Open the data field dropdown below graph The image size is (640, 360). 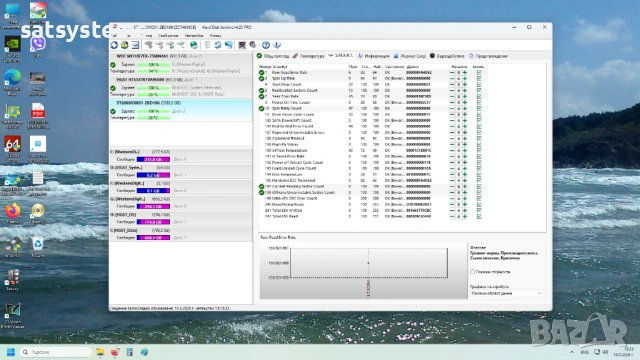pyautogui.click(x=506, y=293)
